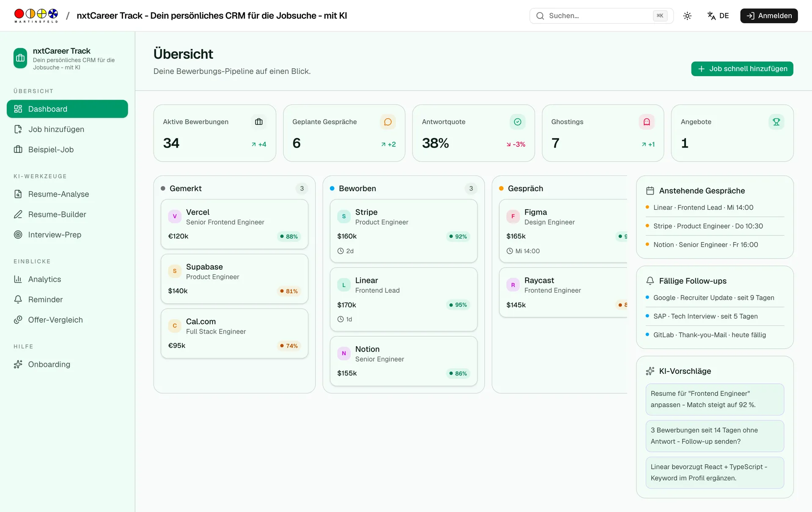The width and height of the screenshot is (812, 512).
Task: Click the Figma F avatar icon
Action: 513,216
